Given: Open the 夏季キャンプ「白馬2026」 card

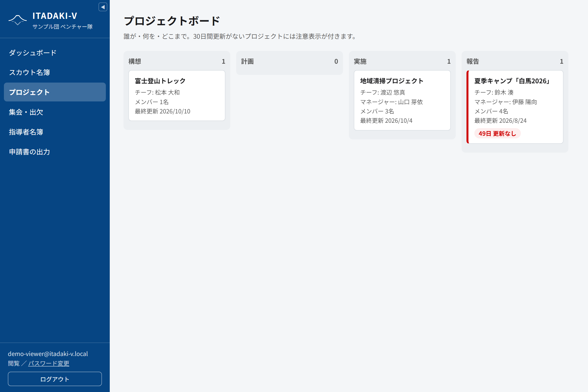Looking at the screenshot, I should (515, 107).
